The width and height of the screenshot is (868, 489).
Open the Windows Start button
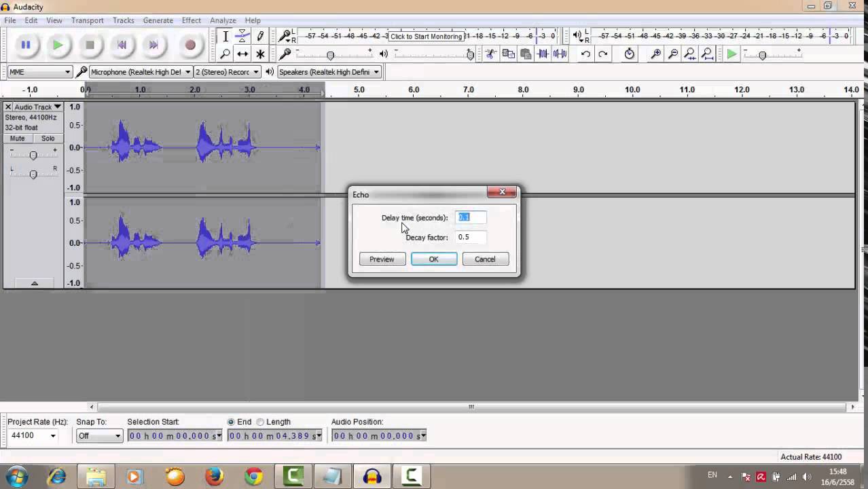click(x=17, y=476)
